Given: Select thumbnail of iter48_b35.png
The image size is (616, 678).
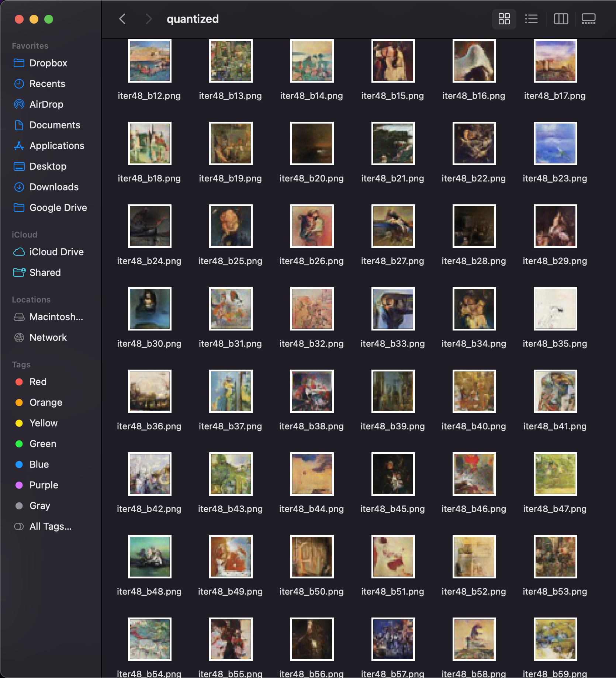Looking at the screenshot, I should tap(556, 309).
